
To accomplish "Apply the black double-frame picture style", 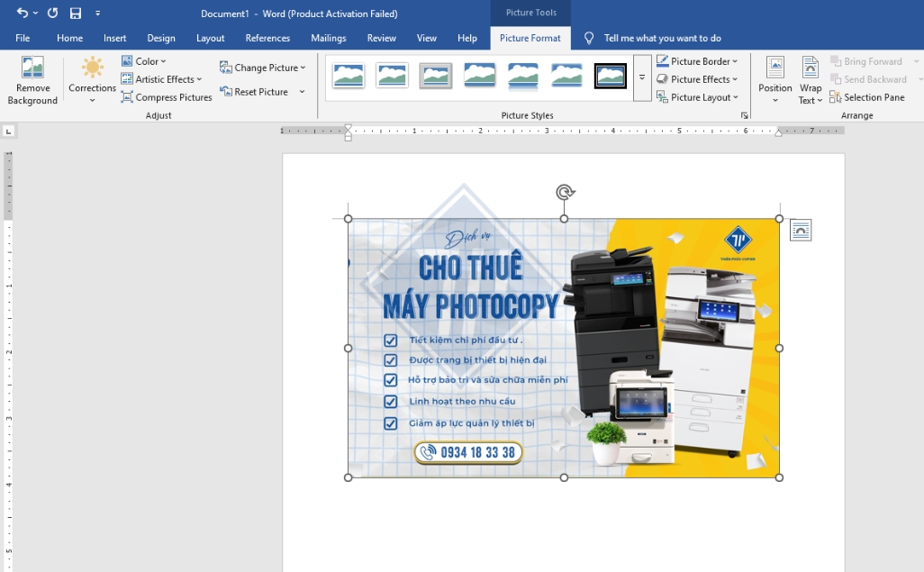I will point(610,76).
